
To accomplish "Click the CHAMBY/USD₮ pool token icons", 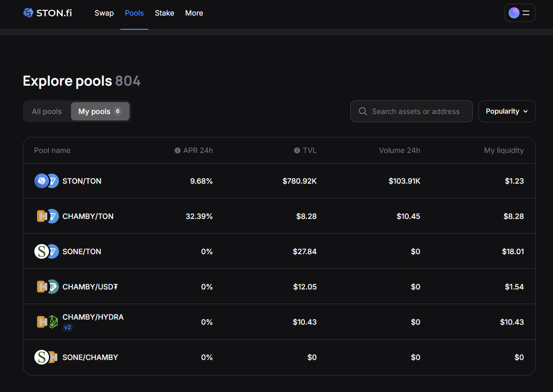I will click(48, 287).
